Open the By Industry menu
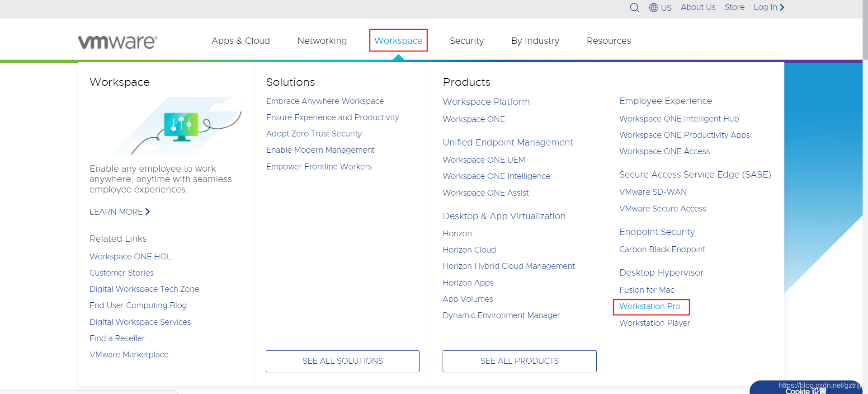Image resolution: width=868 pixels, height=394 pixels. click(535, 41)
